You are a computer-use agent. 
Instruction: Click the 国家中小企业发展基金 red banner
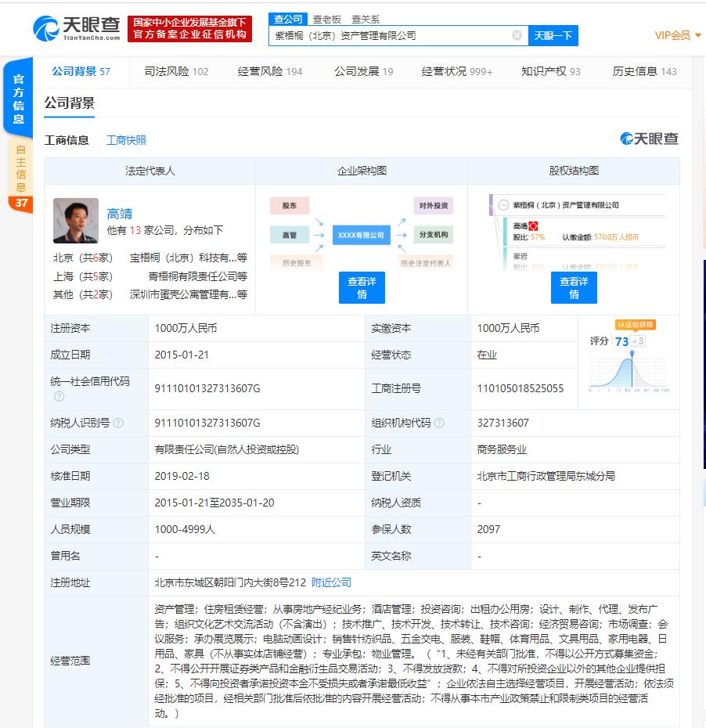coord(190,29)
